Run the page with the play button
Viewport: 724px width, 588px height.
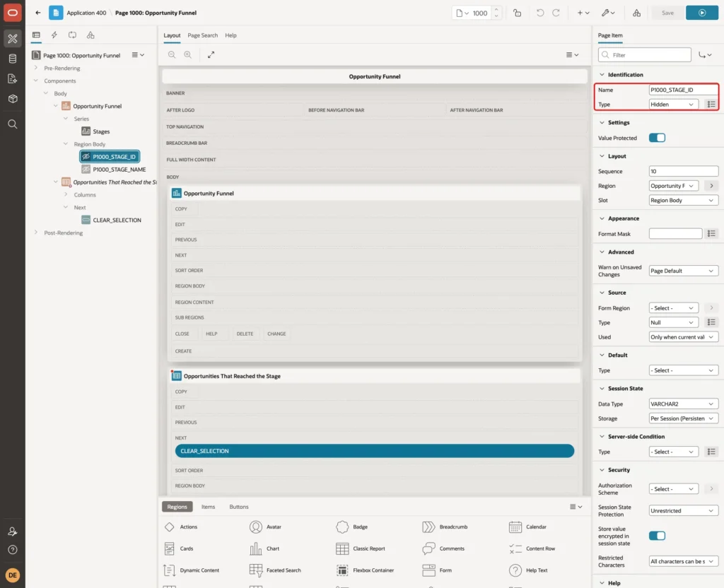[x=701, y=13]
